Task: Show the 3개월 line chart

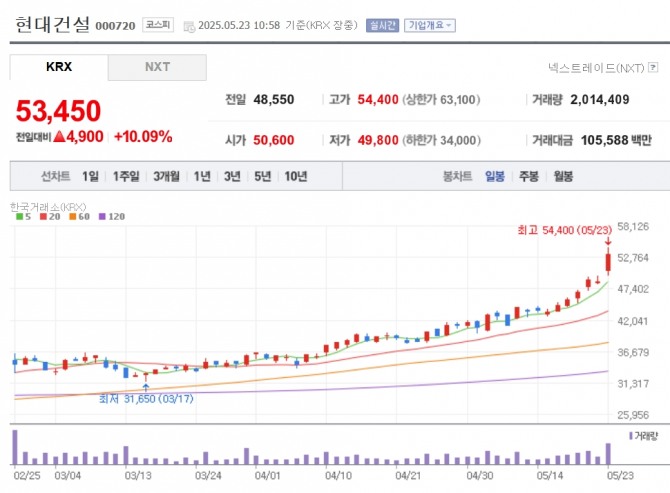Action: tap(167, 176)
